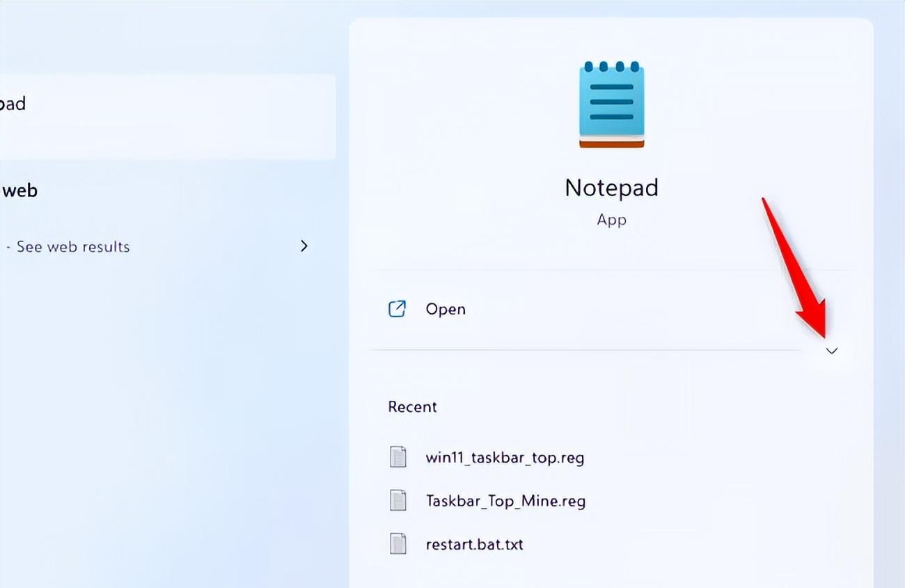The height and width of the screenshot is (588, 905).
Task: Select the highlighted Notepad best match result
Action: point(167,117)
